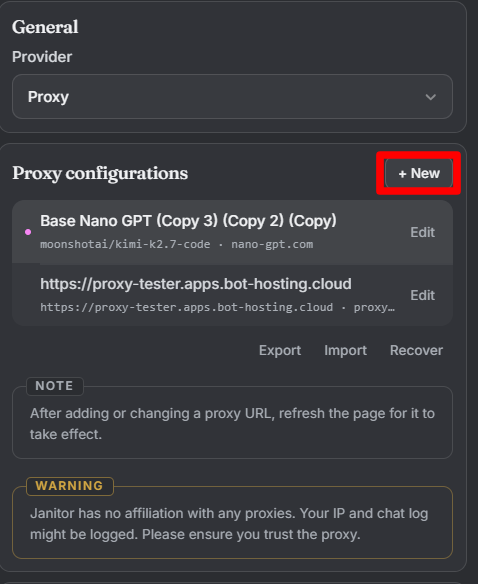Viewport: 478px width, 584px height.
Task: Edit the proxy-tester configuration
Action: pos(422,295)
